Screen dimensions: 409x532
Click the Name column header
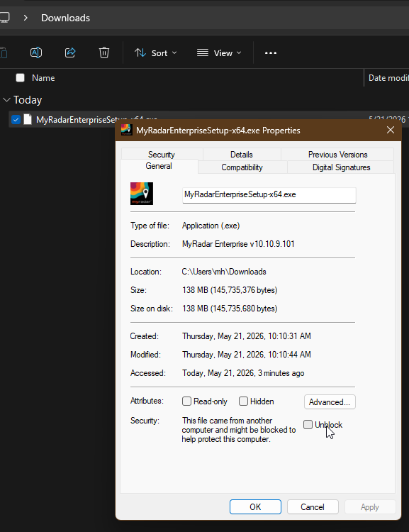pyautogui.click(x=43, y=78)
